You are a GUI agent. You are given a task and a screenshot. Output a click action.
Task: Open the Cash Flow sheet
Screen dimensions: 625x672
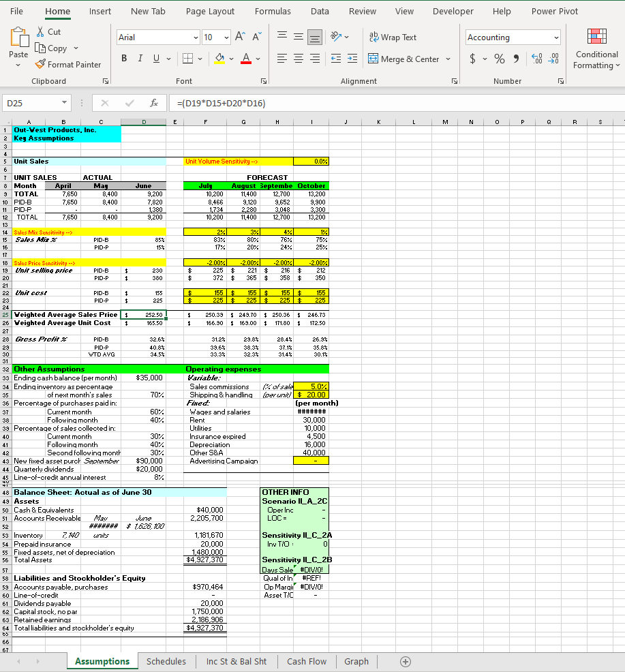[x=306, y=661]
